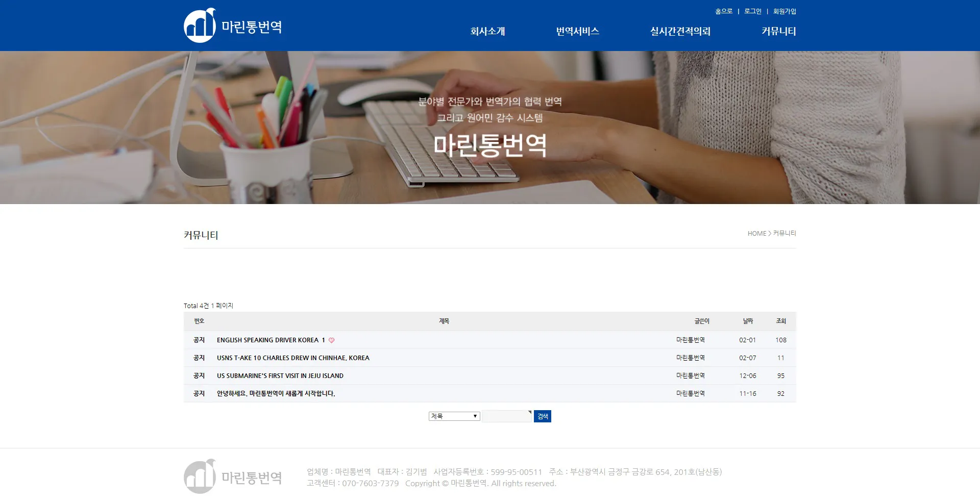This screenshot has height=504, width=980.
Task: Click HOME in the breadcrumb
Action: [757, 234]
